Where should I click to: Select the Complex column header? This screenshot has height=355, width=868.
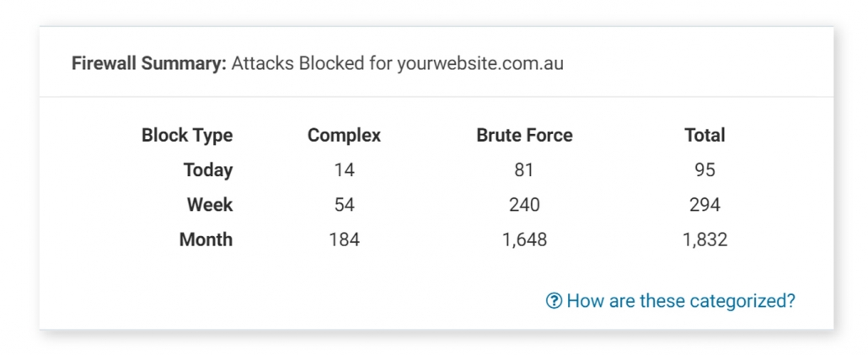click(344, 135)
